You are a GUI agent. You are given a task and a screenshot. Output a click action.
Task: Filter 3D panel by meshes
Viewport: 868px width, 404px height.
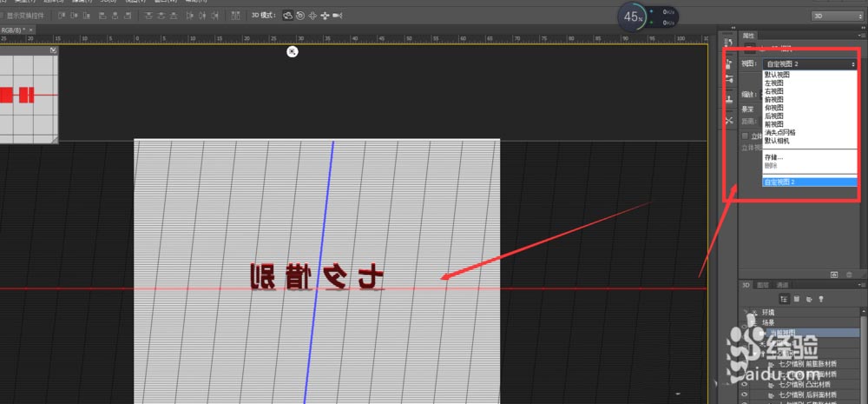point(797,299)
